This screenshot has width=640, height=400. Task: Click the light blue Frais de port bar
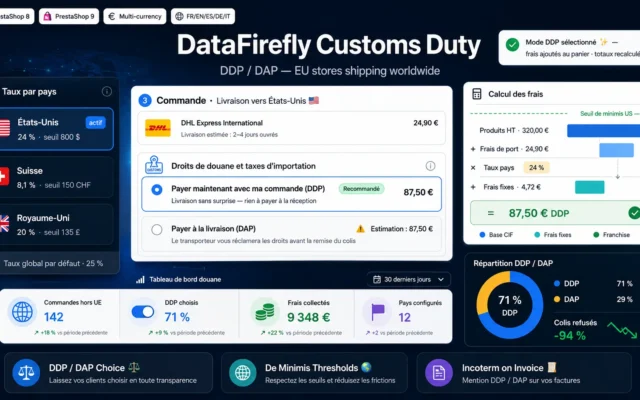(x=616, y=150)
